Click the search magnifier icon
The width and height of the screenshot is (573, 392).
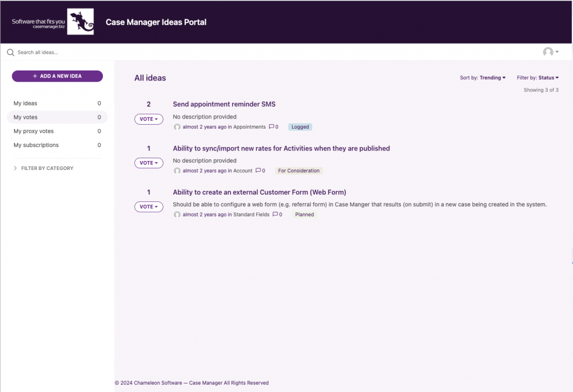(x=11, y=53)
